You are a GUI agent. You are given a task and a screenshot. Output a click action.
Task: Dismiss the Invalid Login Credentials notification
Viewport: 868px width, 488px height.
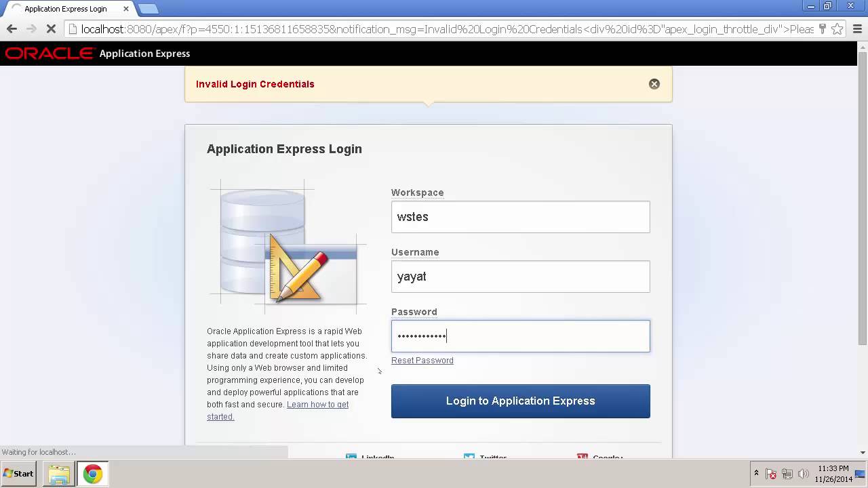654,84
